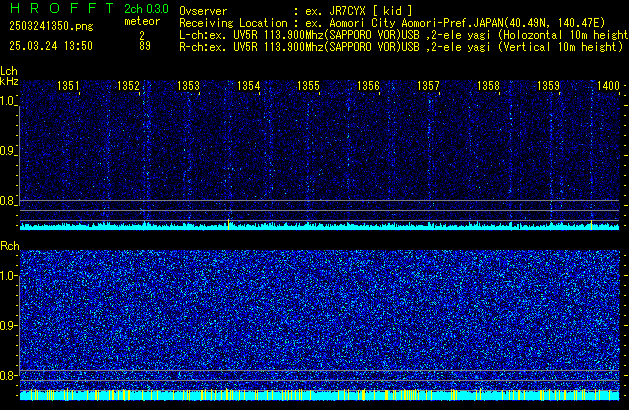The image size is (629, 410).
Task: Click the Rch cyan signal level bar
Action: click(319, 395)
